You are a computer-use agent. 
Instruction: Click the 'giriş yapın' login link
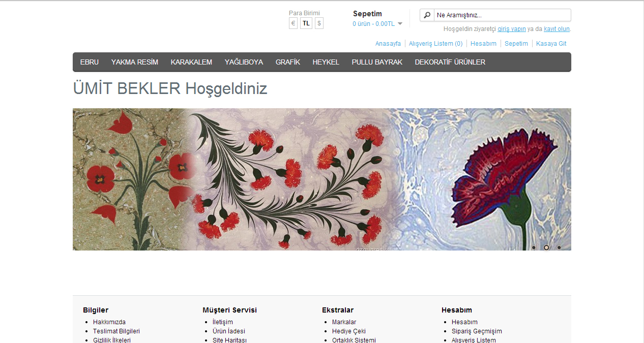(x=512, y=29)
